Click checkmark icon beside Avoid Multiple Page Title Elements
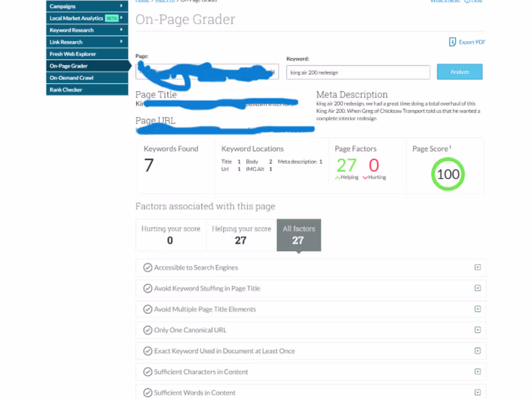 click(148, 309)
